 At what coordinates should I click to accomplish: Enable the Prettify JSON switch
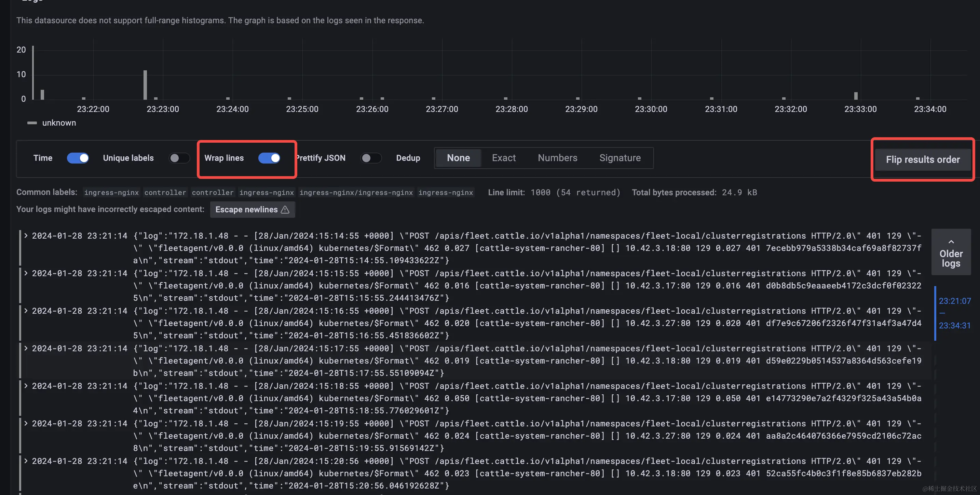point(371,158)
